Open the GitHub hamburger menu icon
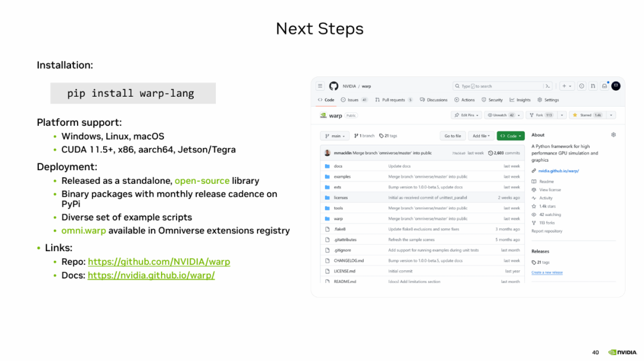The image size is (644, 361). (x=320, y=86)
